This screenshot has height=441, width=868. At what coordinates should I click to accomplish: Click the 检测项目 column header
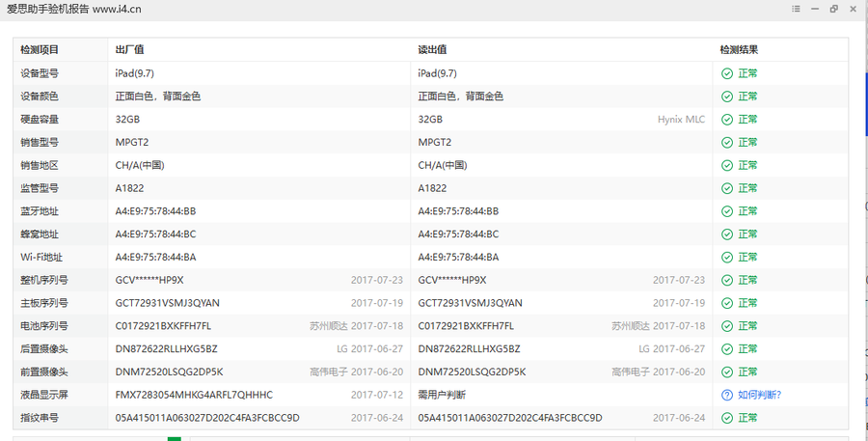tap(40, 50)
